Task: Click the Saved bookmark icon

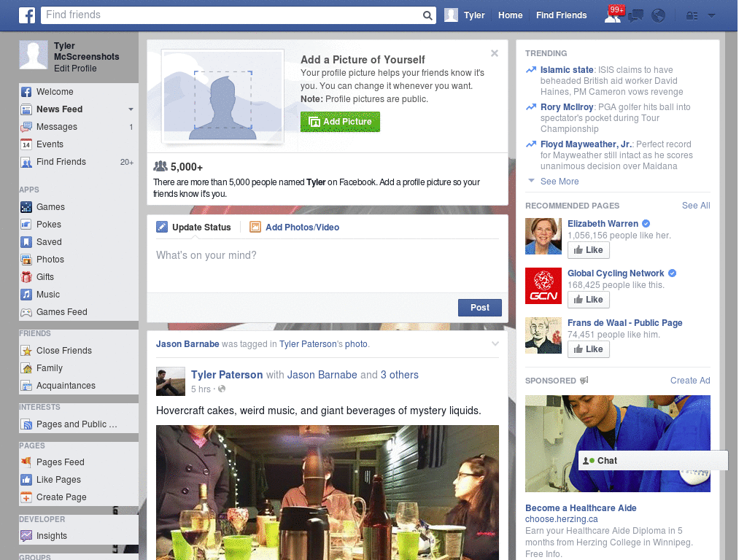Action: click(x=26, y=242)
